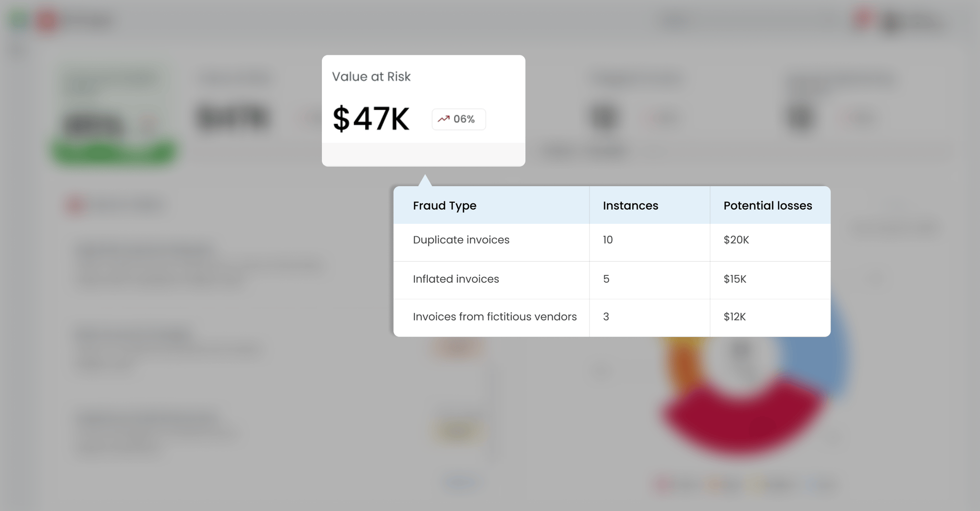This screenshot has width=980, height=511.
Task: Click the 10 instances cell
Action: click(608, 240)
